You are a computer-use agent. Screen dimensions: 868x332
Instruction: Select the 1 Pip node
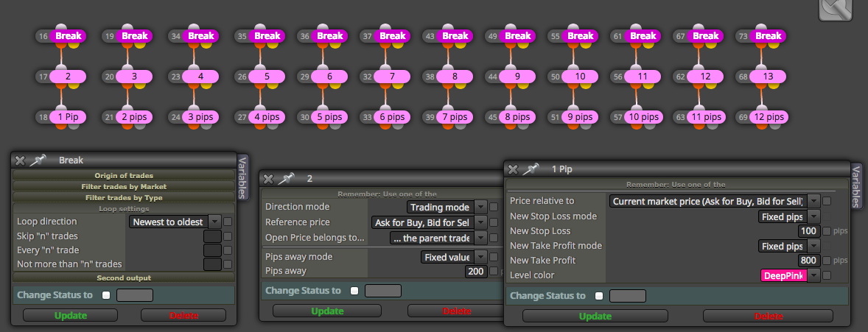pos(68,117)
